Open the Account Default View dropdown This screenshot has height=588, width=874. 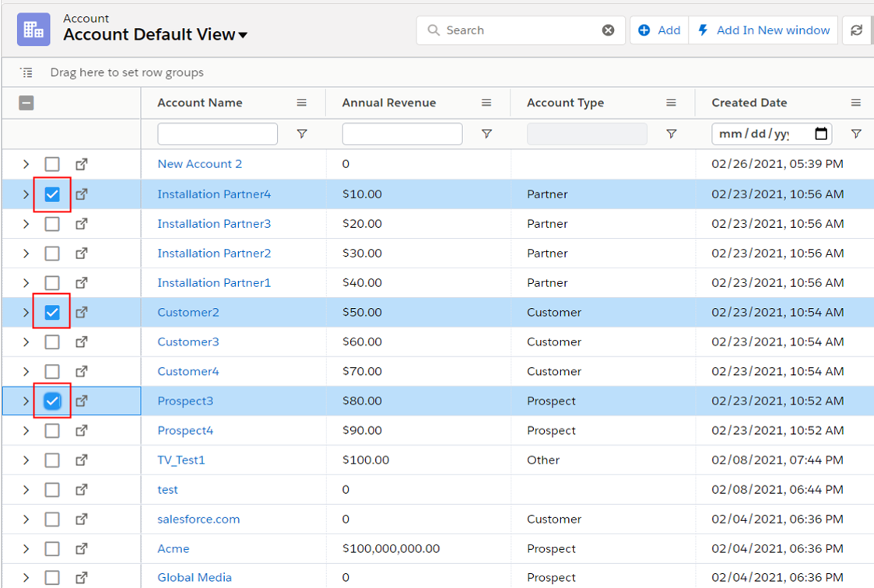pyautogui.click(x=243, y=35)
